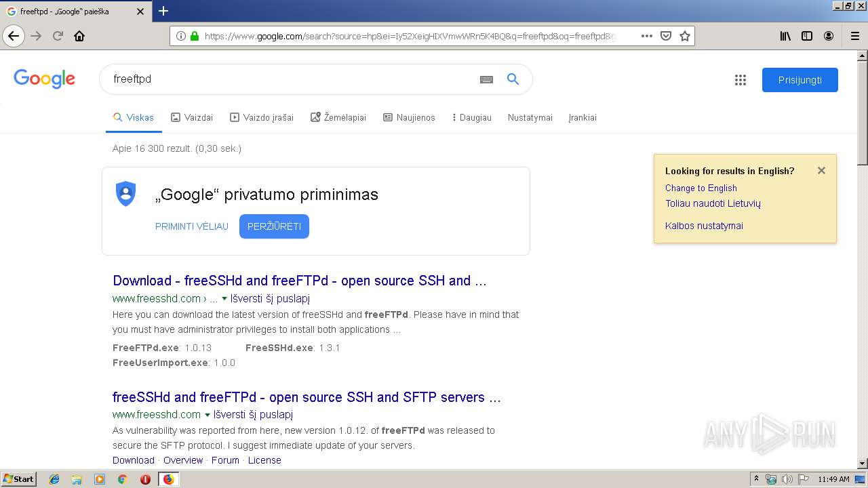Open Download - freeSSHd and freeFTPd result
Image resolution: width=868 pixels, height=488 pixels.
300,281
